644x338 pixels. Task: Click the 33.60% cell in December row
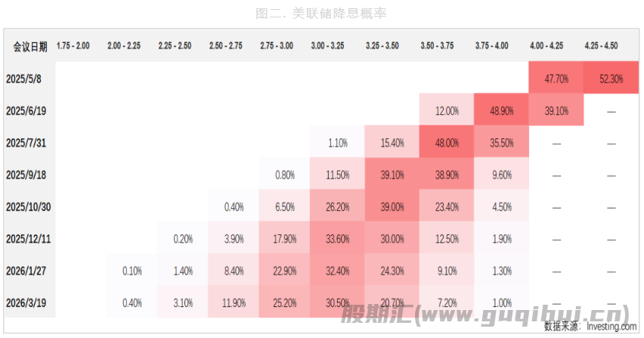click(x=338, y=238)
